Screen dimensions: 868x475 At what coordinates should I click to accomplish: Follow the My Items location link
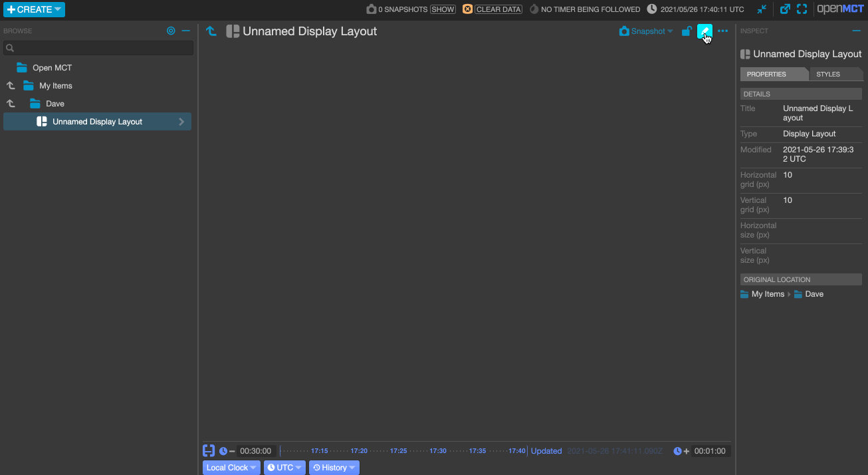coord(762,294)
